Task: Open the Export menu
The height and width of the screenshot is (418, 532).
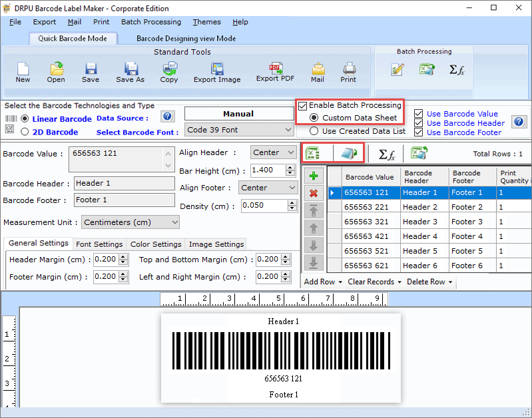Action: [x=45, y=22]
